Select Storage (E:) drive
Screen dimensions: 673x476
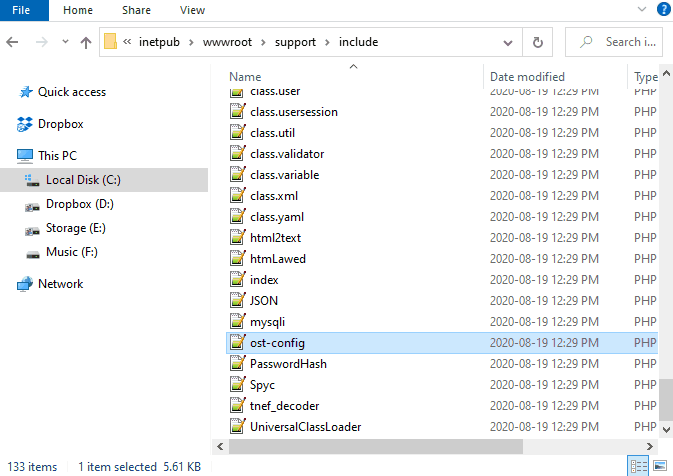click(x=76, y=228)
